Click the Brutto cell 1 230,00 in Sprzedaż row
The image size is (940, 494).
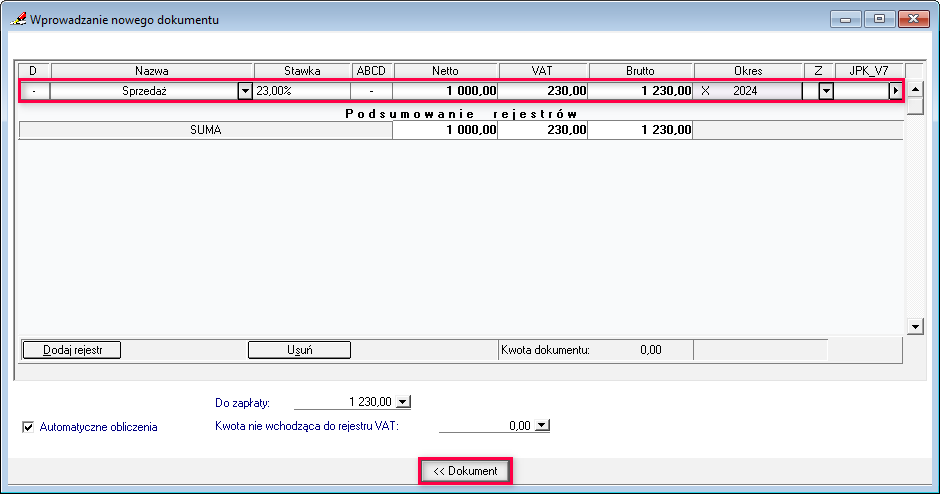click(x=640, y=91)
